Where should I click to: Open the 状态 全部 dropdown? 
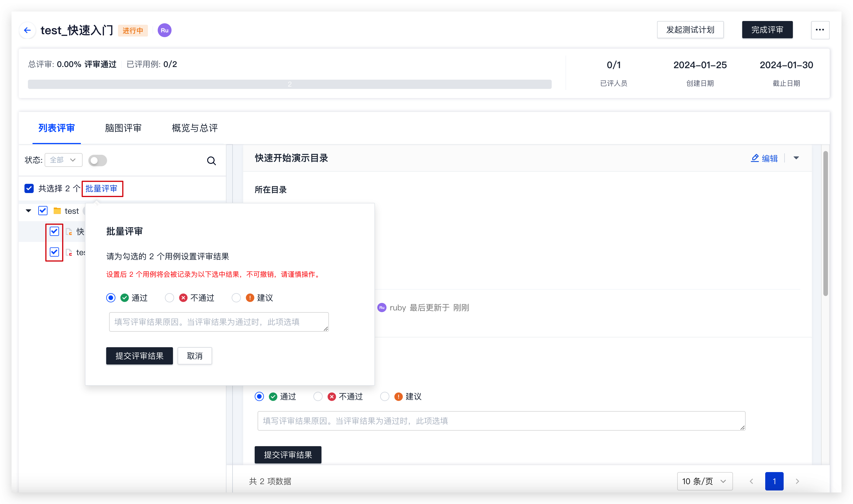[64, 160]
